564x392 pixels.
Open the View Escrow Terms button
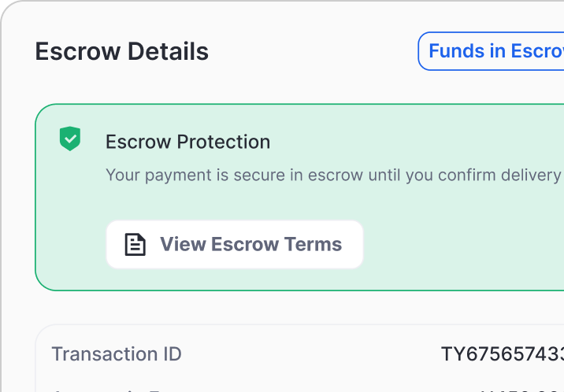(235, 244)
